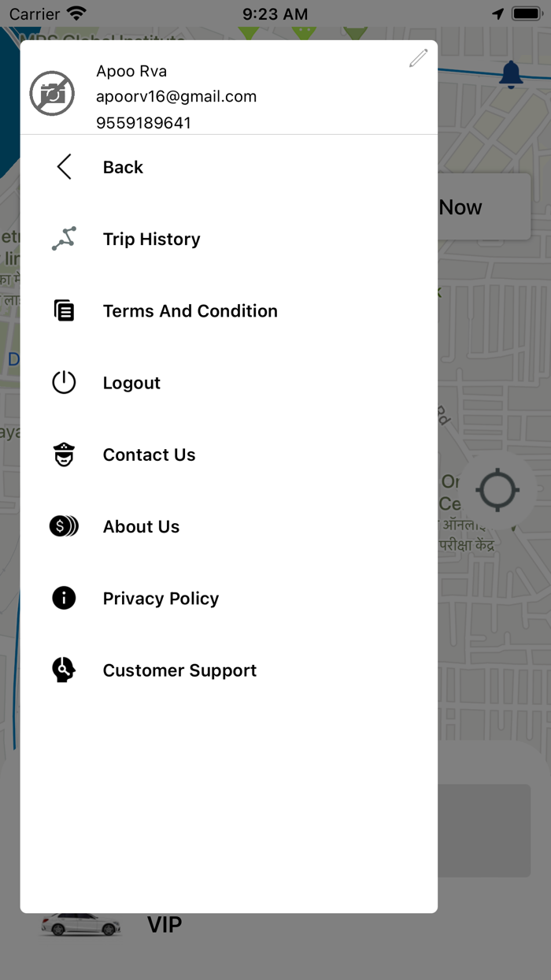This screenshot has height=980, width=551.
Task: Click the Back chevron arrow
Action: coord(65,167)
